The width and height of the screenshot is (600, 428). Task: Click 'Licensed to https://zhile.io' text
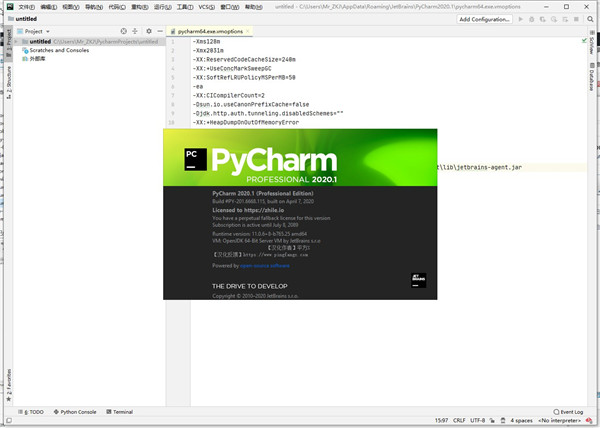[x=248, y=210]
